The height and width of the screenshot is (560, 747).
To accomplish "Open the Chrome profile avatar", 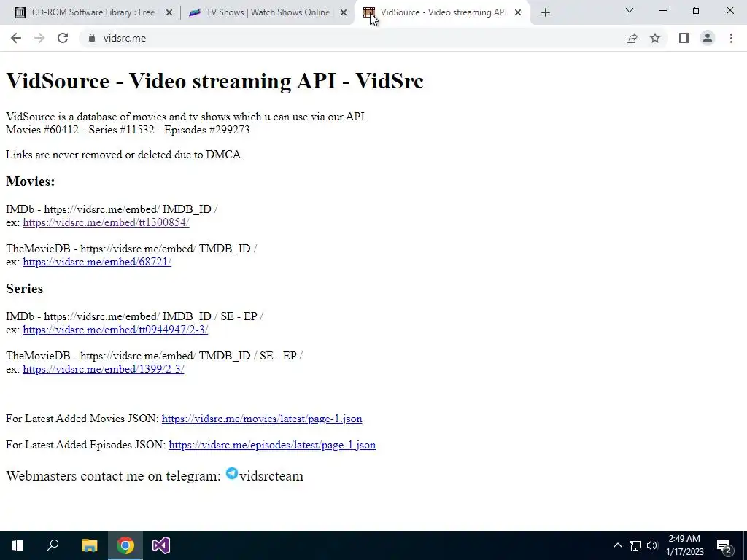I will 708,38.
